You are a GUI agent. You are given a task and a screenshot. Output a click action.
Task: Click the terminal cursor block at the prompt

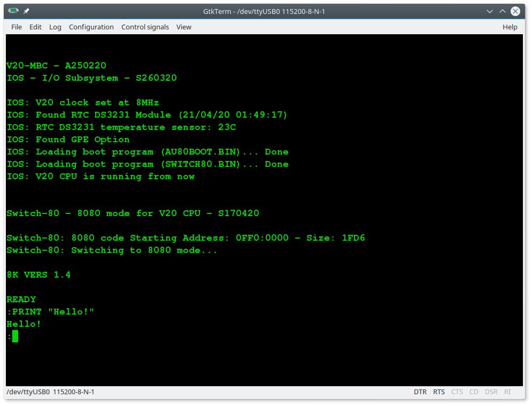coord(16,336)
